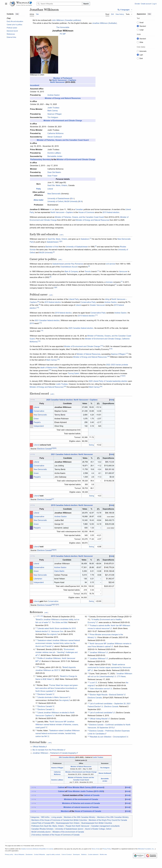This screenshot has height=868, width=162.
Task: Click the Search button
Action: [86, 4]
